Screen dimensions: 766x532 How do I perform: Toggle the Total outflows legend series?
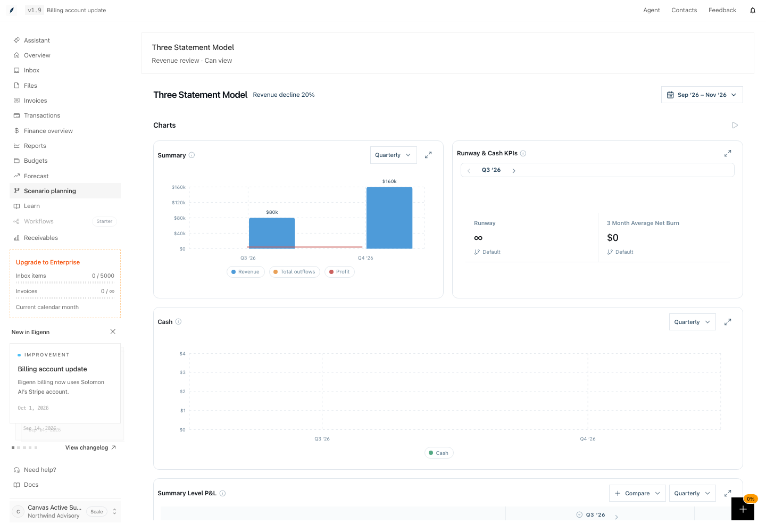(x=295, y=272)
